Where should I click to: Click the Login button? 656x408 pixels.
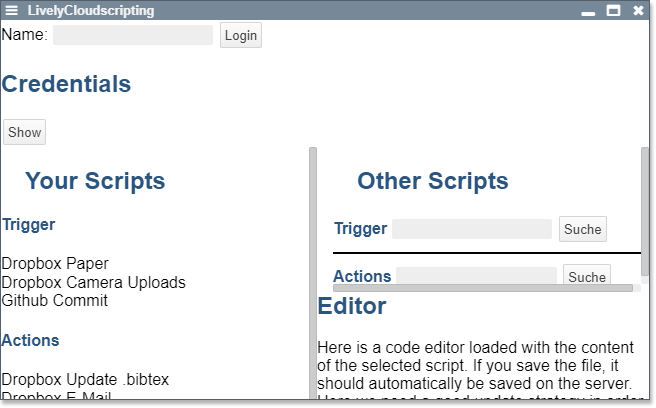240,36
